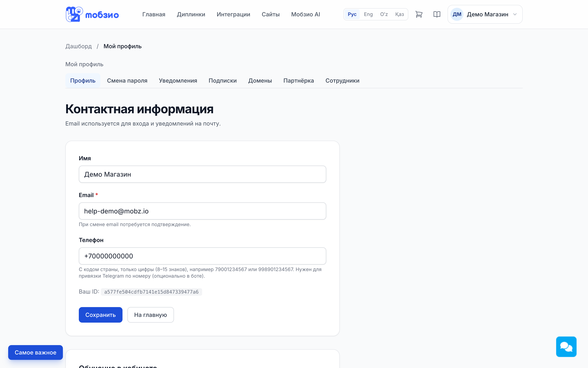Switch to the Сотрудники tab
This screenshot has width=588, height=368.
(342, 81)
